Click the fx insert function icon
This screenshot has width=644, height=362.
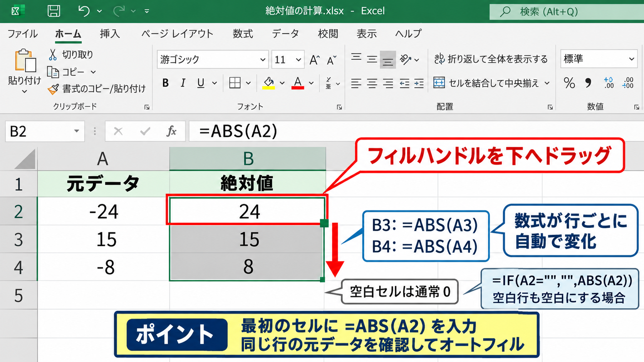pyautogui.click(x=171, y=131)
